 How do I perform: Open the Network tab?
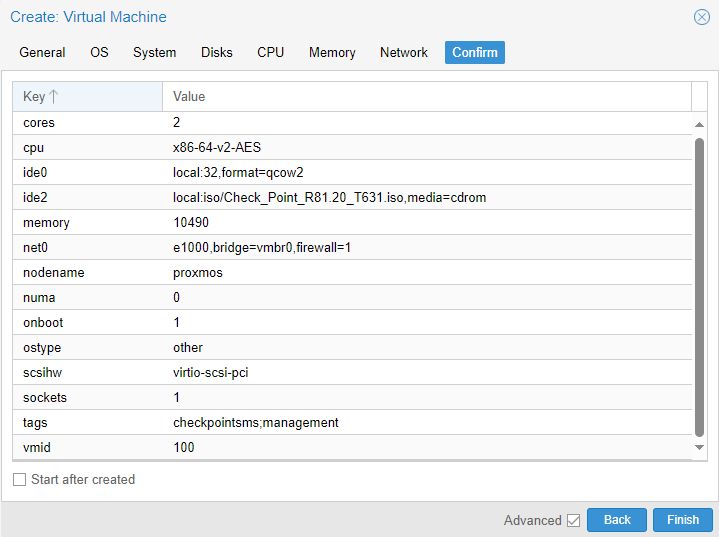403,53
